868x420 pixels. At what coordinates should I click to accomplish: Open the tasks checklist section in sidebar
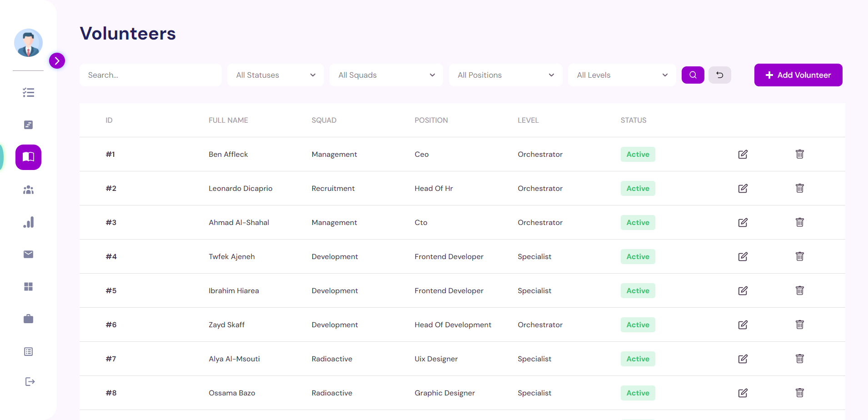[28, 92]
